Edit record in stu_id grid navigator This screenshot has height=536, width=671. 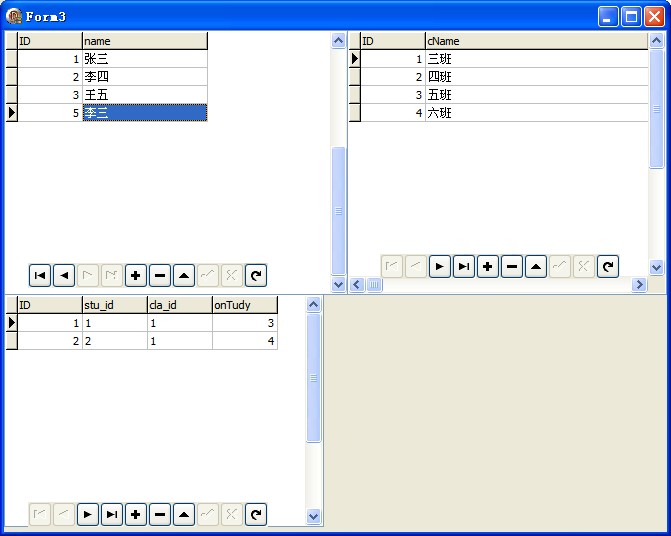184,514
